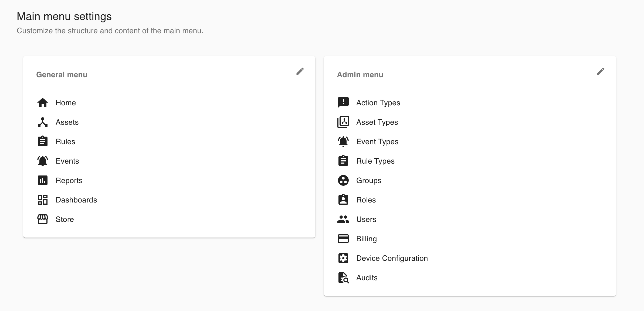Click the Home house icon
644x311 pixels.
43,103
